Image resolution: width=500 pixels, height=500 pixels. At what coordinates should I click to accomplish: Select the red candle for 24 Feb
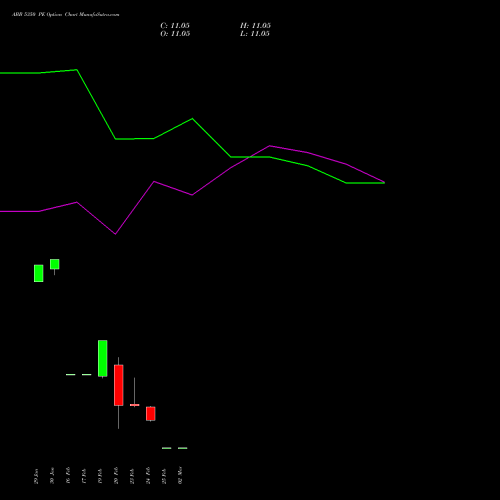[151, 414]
